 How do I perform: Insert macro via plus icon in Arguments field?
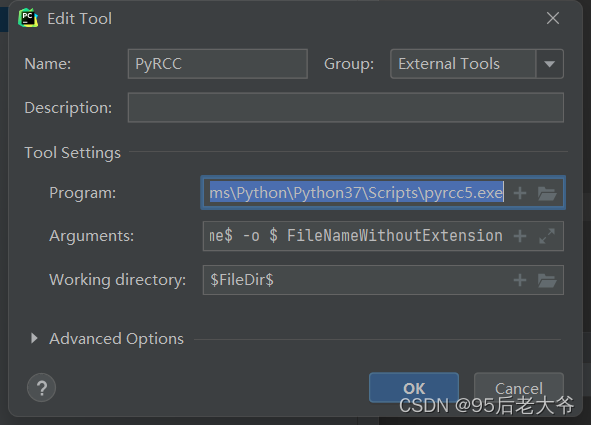(520, 236)
